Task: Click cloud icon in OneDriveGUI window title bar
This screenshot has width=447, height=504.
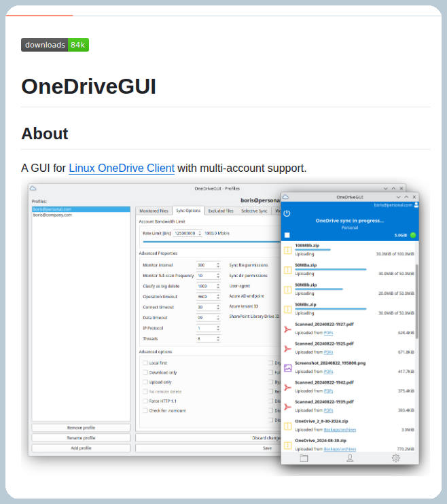Action: pyautogui.click(x=285, y=197)
